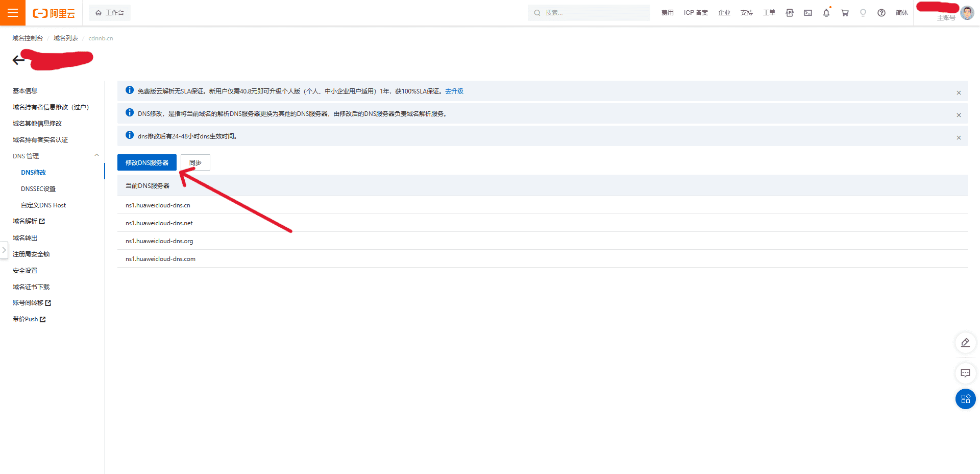This screenshot has height=474, width=980.
Task: Click the user avatar picture
Action: 967,13
